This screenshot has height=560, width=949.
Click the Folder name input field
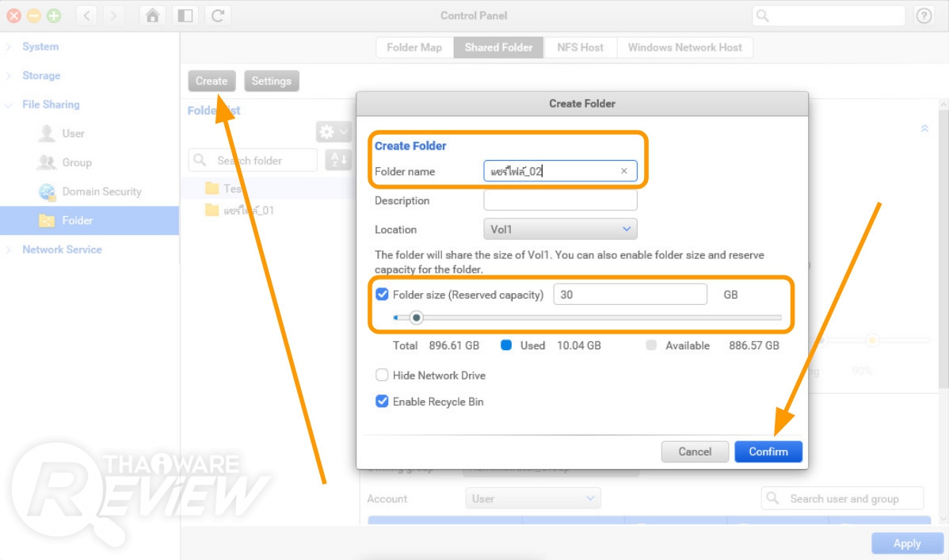point(560,171)
